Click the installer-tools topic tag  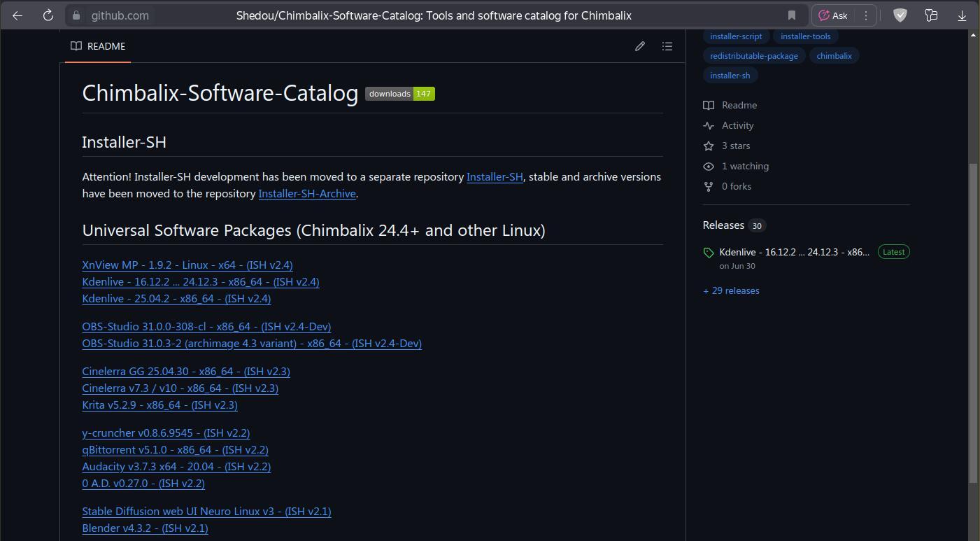(x=805, y=36)
